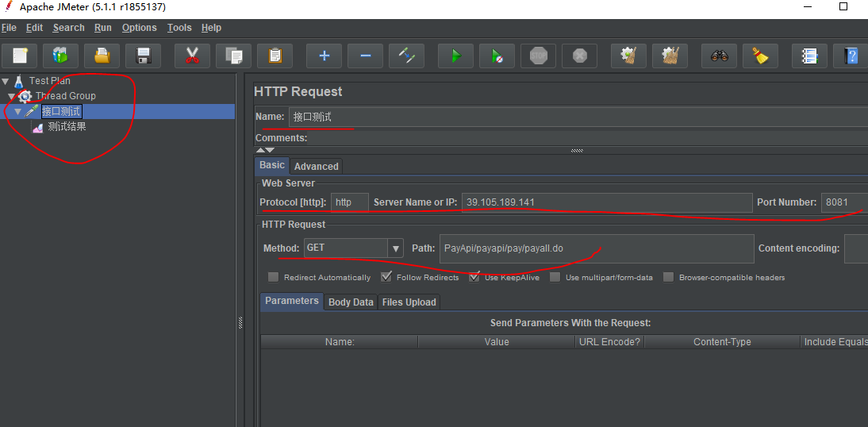Enable Redirect Automatically checkbox
Viewport: 868px width, 427px height.
(x=273, y=277)
